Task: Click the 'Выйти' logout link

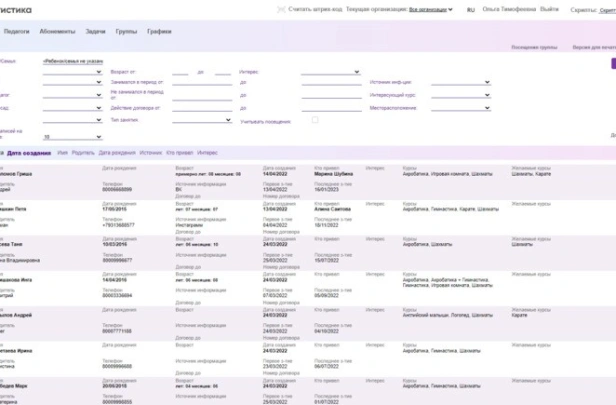Action: [x=549, y=9]
